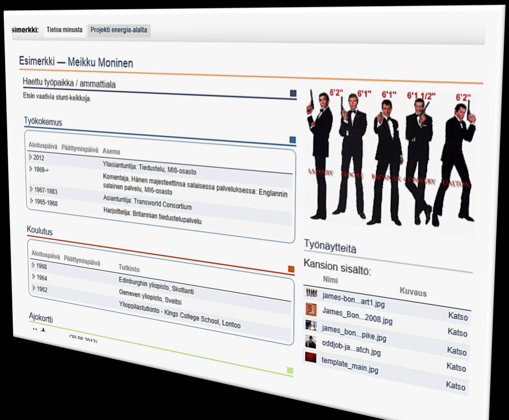Click 'Yliasiantuntija: Tiedustelu, MI8-osasto' entry

pos(150,168)
